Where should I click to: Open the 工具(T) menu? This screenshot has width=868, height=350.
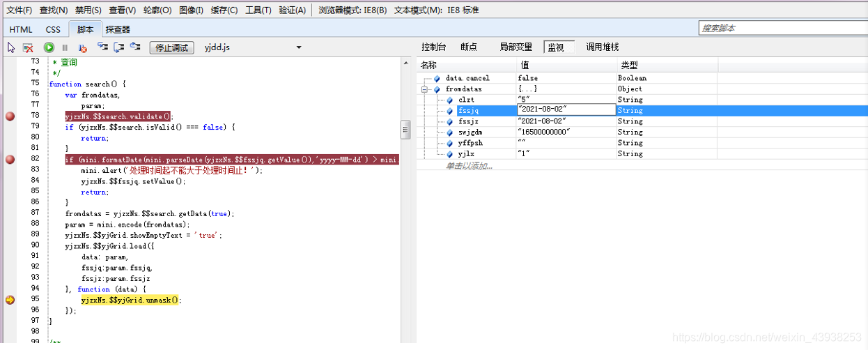pyautogui.click(x=258, y=10)
